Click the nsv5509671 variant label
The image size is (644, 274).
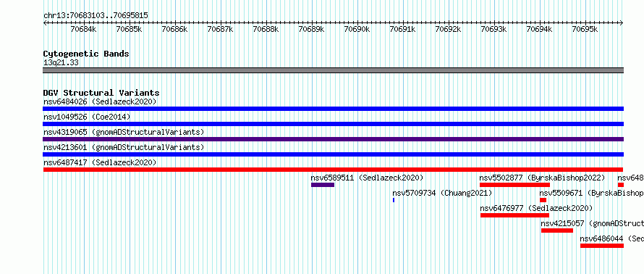point(592,193)
